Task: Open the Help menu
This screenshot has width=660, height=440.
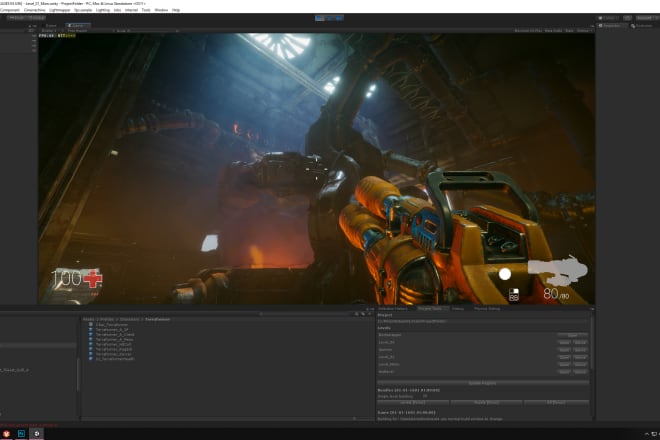Action: point(176,10)
